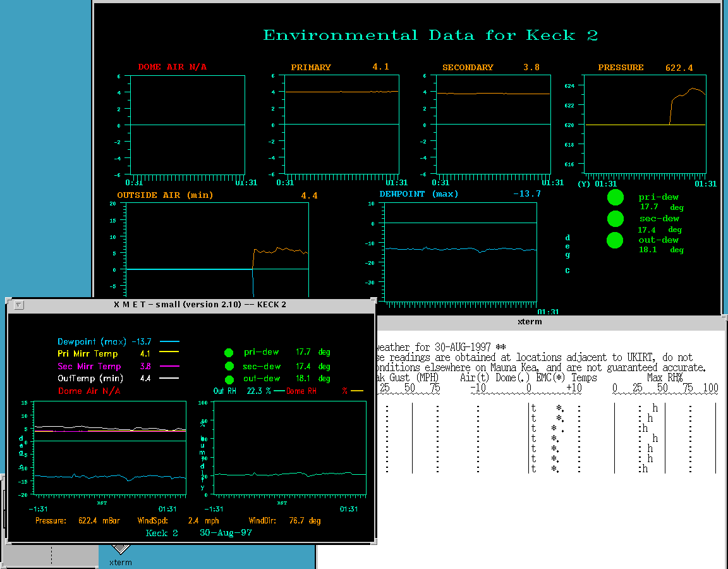Click the pri-dew 17.7 deg value in Environmental Data

662,207
